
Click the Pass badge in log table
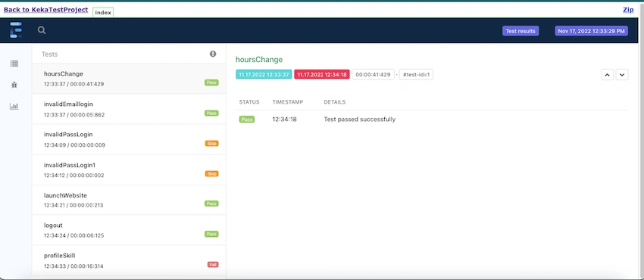(247, 120)
